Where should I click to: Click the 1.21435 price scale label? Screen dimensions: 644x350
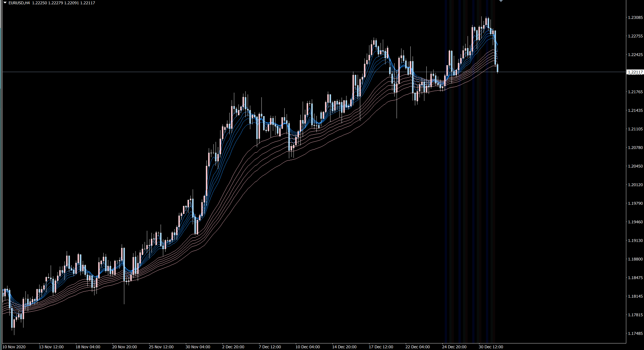pyautogui.click(x=635, y=110)
